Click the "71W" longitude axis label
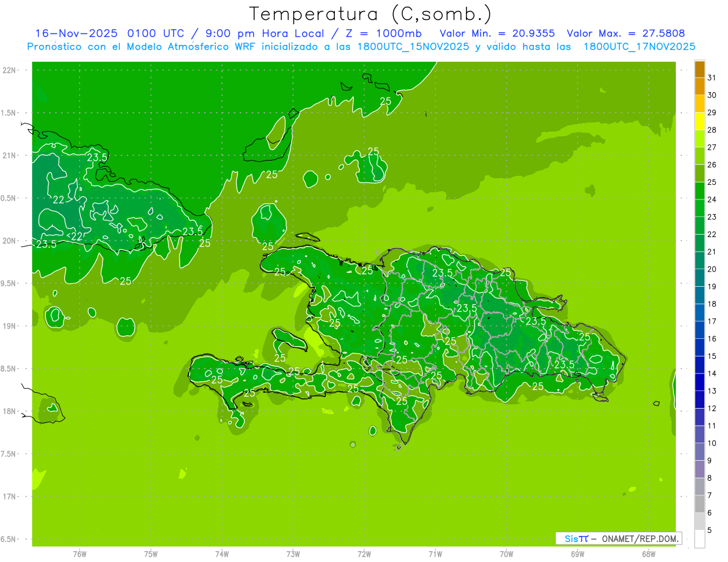Screen dimensions: 728x562 435,554
